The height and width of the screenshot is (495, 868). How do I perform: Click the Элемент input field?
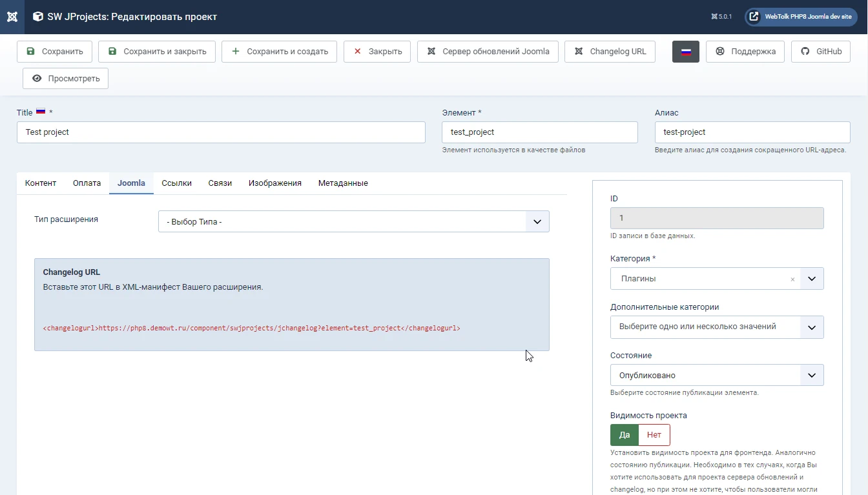click(x=540, y=132)
